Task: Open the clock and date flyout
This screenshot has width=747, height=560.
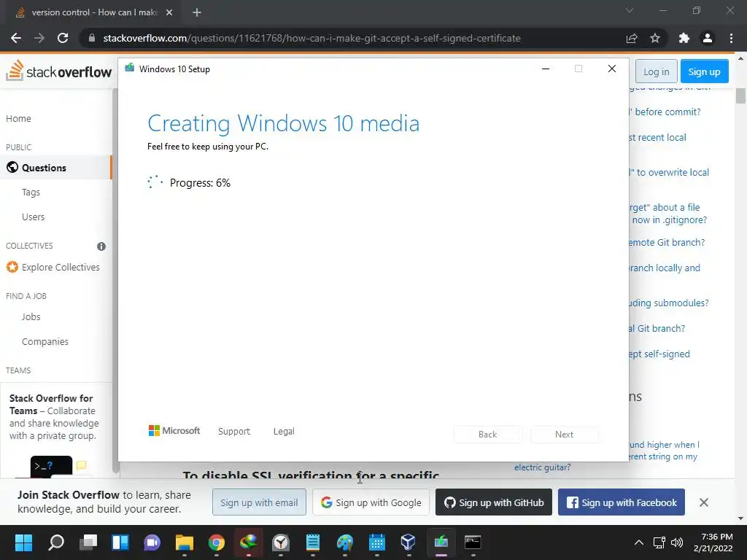Action: (713, 542)
